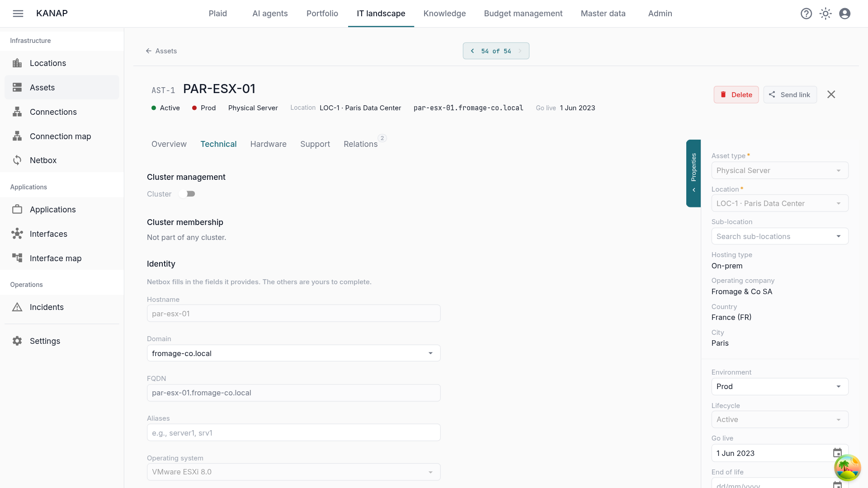Open Netbox sync page
868x488 pixels.
62,160
